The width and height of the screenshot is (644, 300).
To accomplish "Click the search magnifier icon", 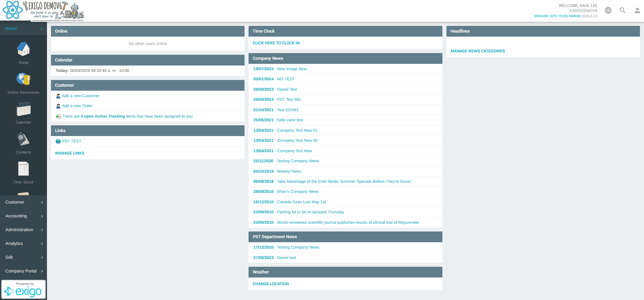I will point(623,10).
